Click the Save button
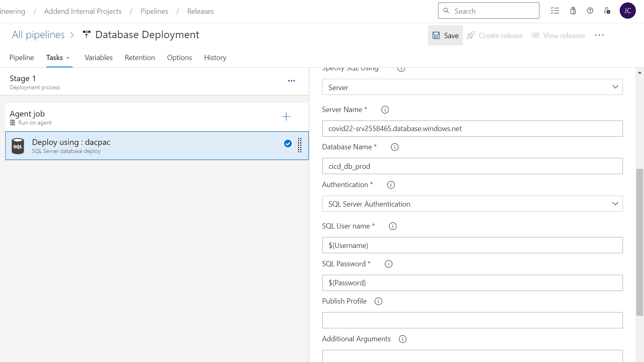This screenshot has height=362, width=644. coord(445,36)
